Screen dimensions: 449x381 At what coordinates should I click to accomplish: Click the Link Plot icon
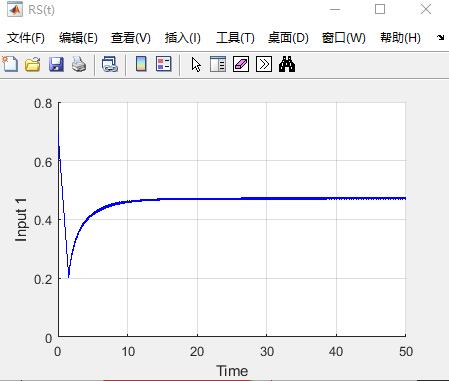click(x=110, y=64)
